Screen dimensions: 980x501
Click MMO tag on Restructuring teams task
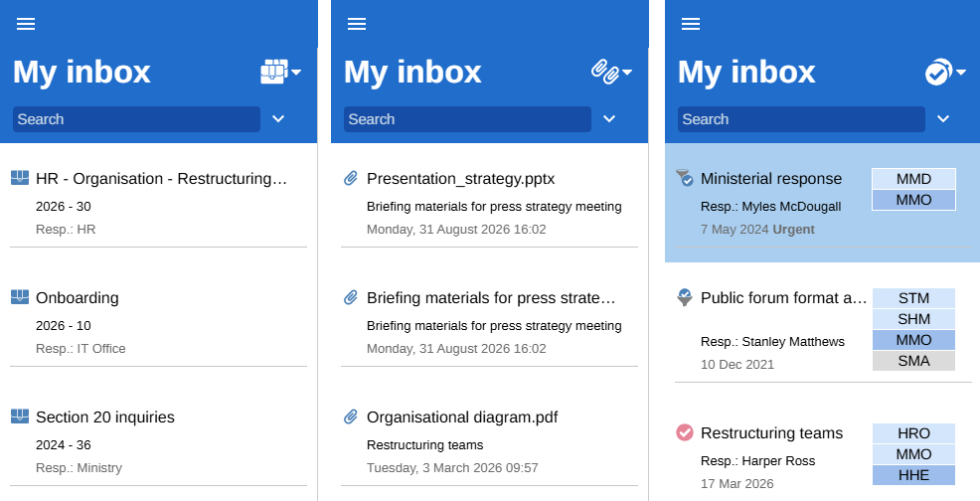click(913, 454)
